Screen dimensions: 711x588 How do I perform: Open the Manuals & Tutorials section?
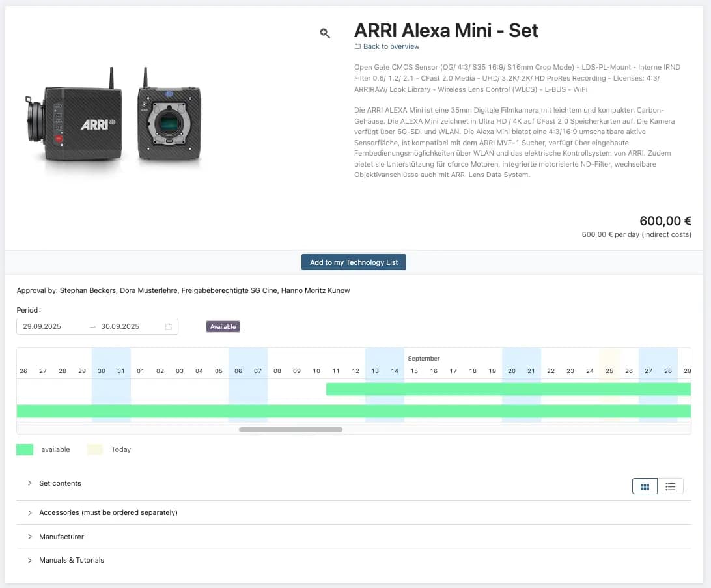point(71,560)
